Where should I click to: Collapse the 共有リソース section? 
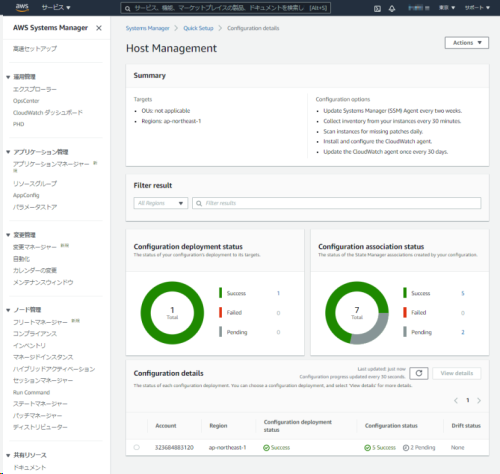coord(8,455)
